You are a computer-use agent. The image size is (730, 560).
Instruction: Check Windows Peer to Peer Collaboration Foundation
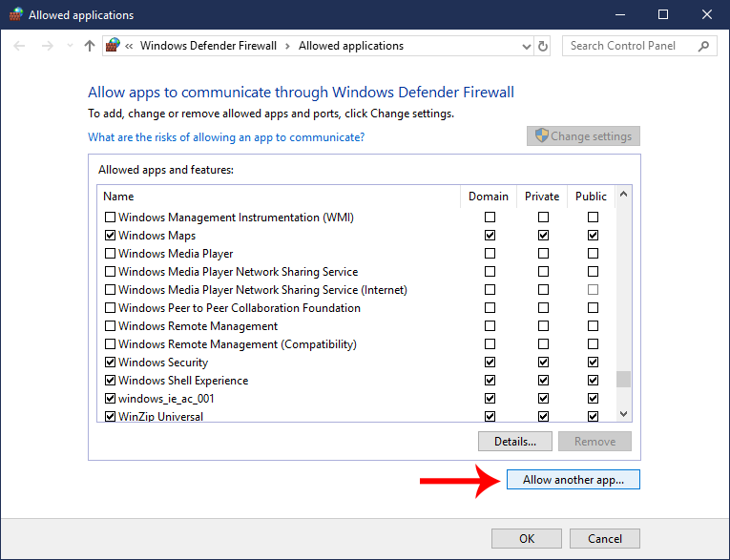pos(110,308)
